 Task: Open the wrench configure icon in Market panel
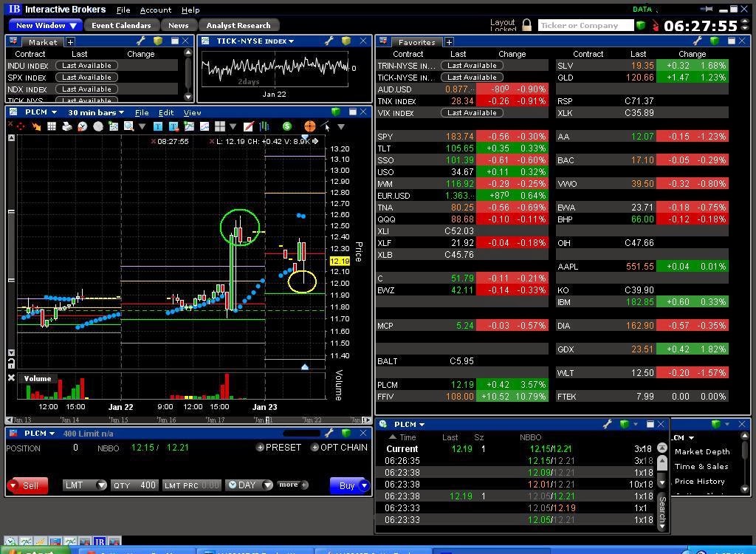pos(141,41)
